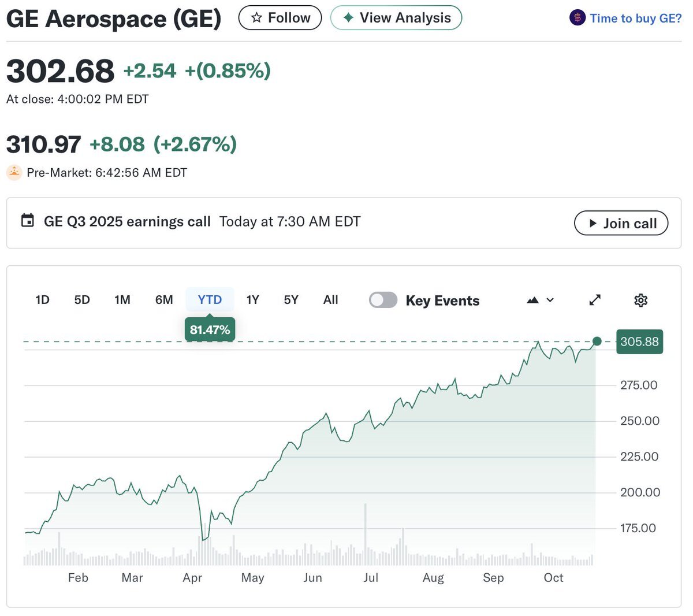
Task: Open View Analysis with sparkle icon
Action: (396, 18)
